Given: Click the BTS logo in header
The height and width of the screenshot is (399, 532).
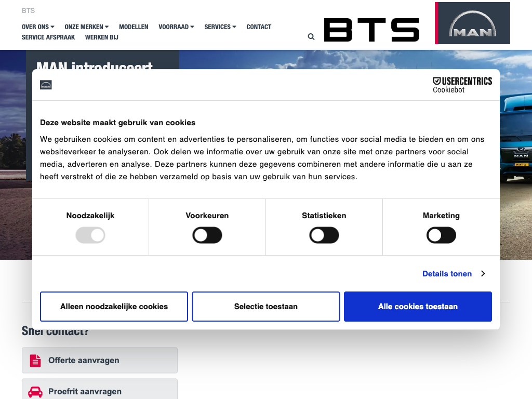Looking at the screenshot, I should point(371,30).
